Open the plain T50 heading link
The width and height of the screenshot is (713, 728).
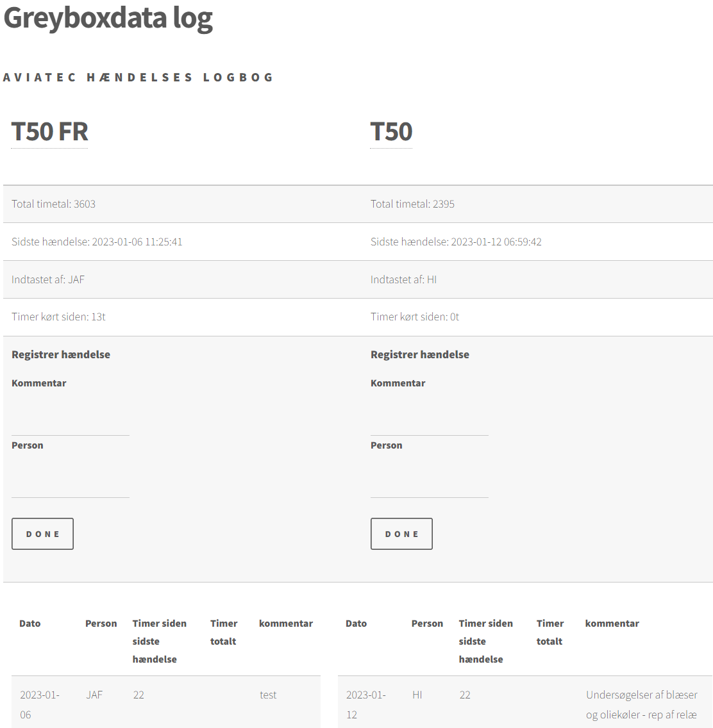coord(391,132)
